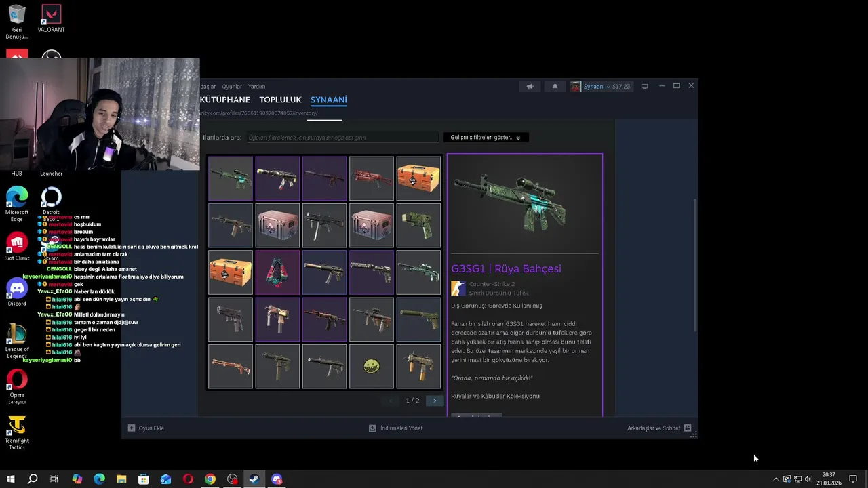The width and height of the screenshot is (868, 488).
Task: Select the yellow smiley sticker item
Action: click(372, 367)
